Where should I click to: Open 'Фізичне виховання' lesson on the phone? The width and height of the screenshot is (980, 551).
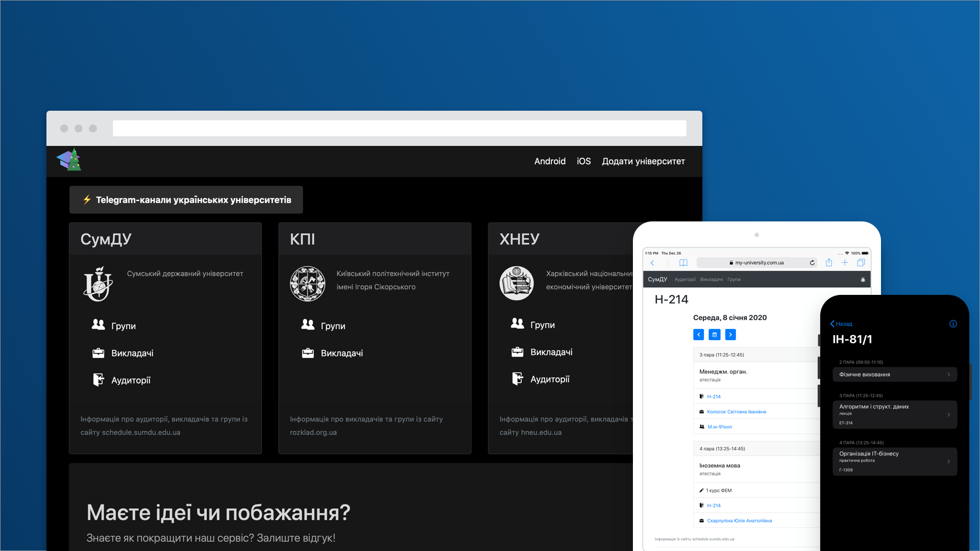coord(895,374)
